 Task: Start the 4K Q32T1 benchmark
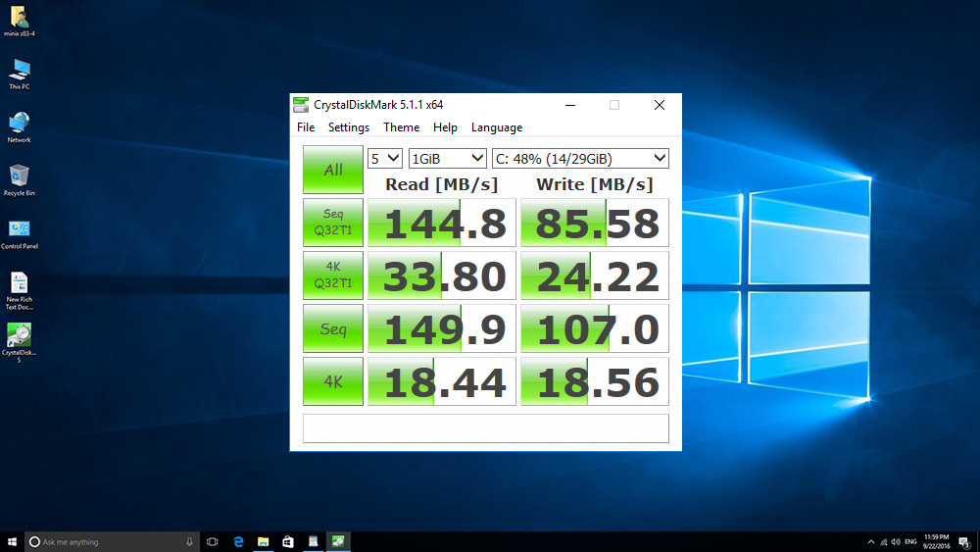(333, 276)
